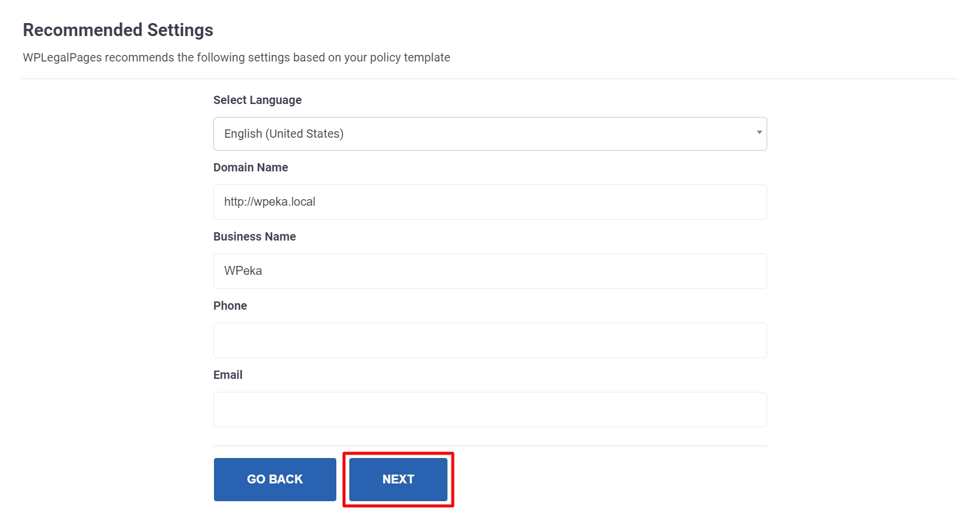Click the Recommended Settings heading

118,30
